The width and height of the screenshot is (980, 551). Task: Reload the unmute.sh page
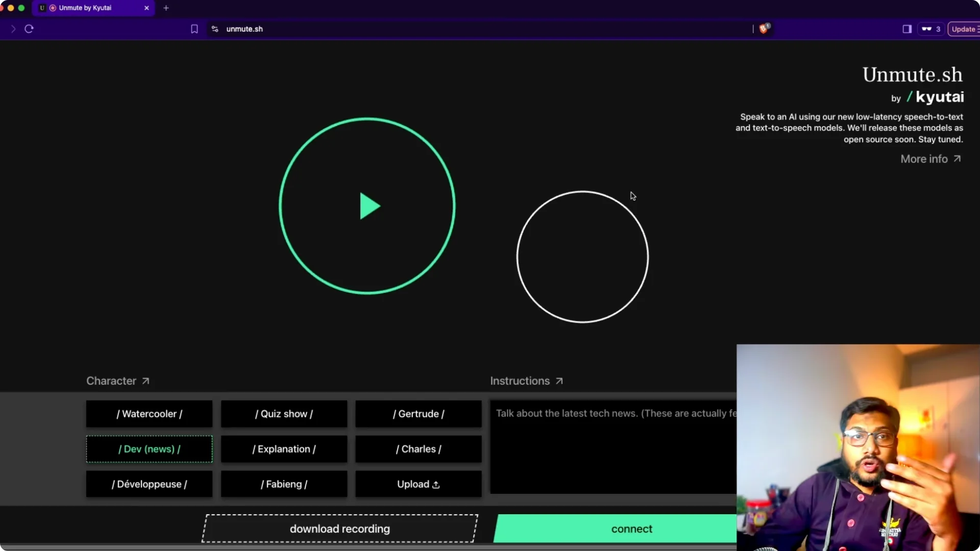click(29, 29)
